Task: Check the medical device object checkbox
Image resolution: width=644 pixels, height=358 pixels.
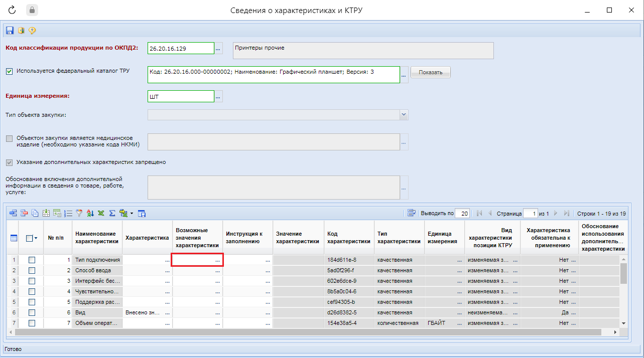Action: [10, 138]
